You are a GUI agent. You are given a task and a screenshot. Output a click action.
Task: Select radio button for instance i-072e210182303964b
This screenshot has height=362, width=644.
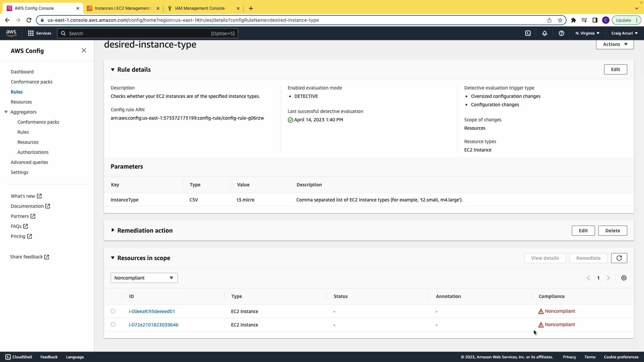[113, 324]
